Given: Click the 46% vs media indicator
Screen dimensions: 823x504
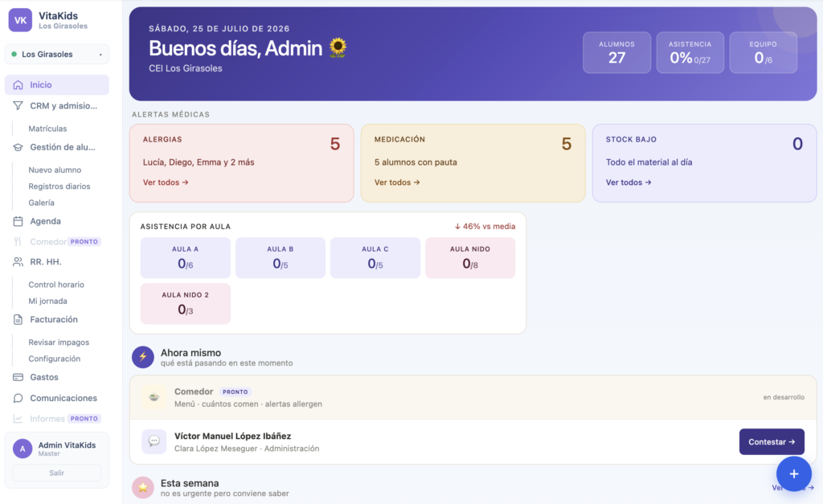Looking at the screenshot, I should pyautogui.click(x=485, y=226).
